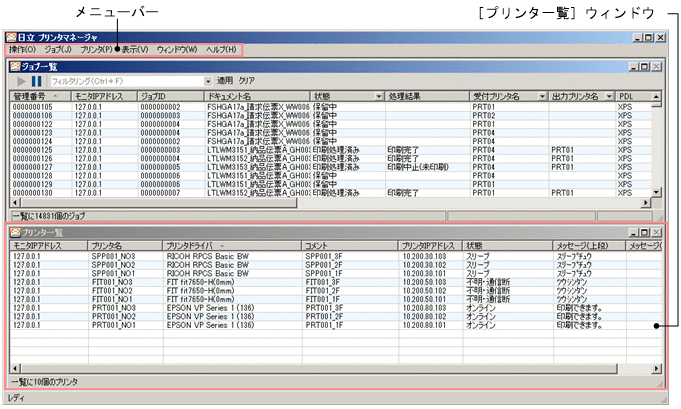Select printer SPP001_NO3 row
This screenshot has width=681, height=409.
336,257
